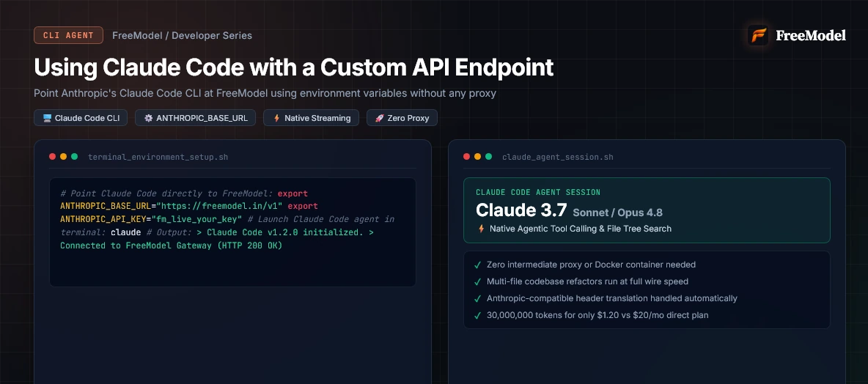Click the ANTHROPIC_BASE_URL tag
Image resolution: width=868 pixels, height=384 pixels.
tap(196, 118)
